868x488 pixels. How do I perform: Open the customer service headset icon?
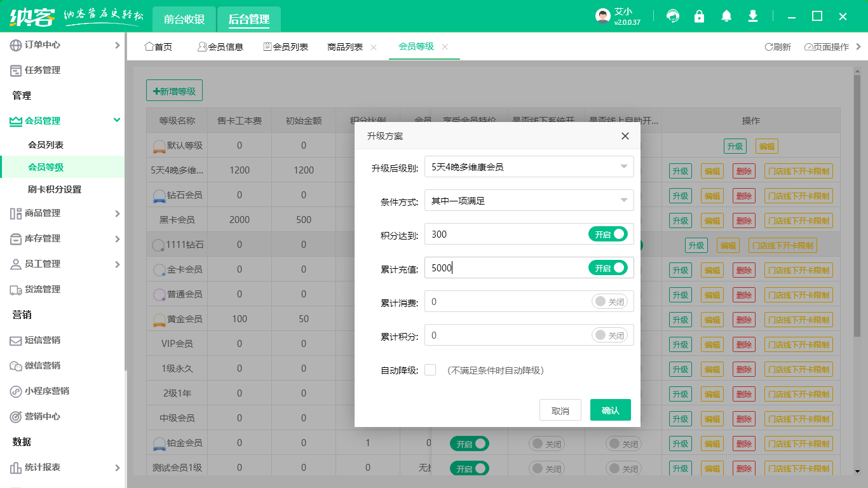point(672,16)
